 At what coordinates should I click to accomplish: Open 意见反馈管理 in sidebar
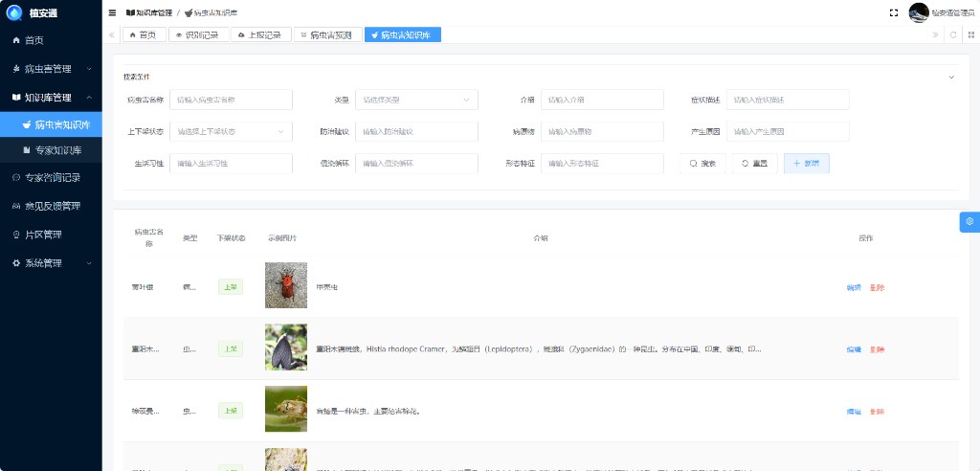click(51, 206)
